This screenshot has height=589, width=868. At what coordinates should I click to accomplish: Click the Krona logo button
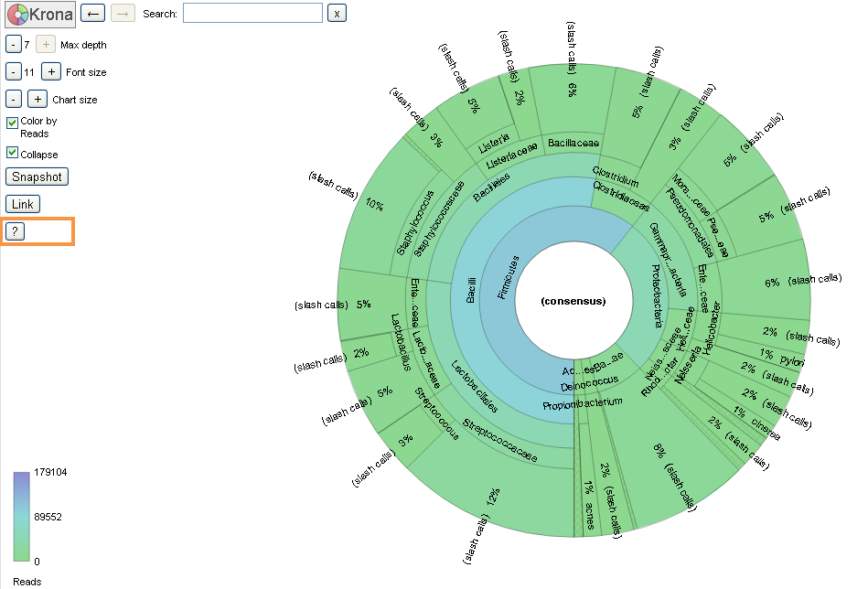(38, 14)
